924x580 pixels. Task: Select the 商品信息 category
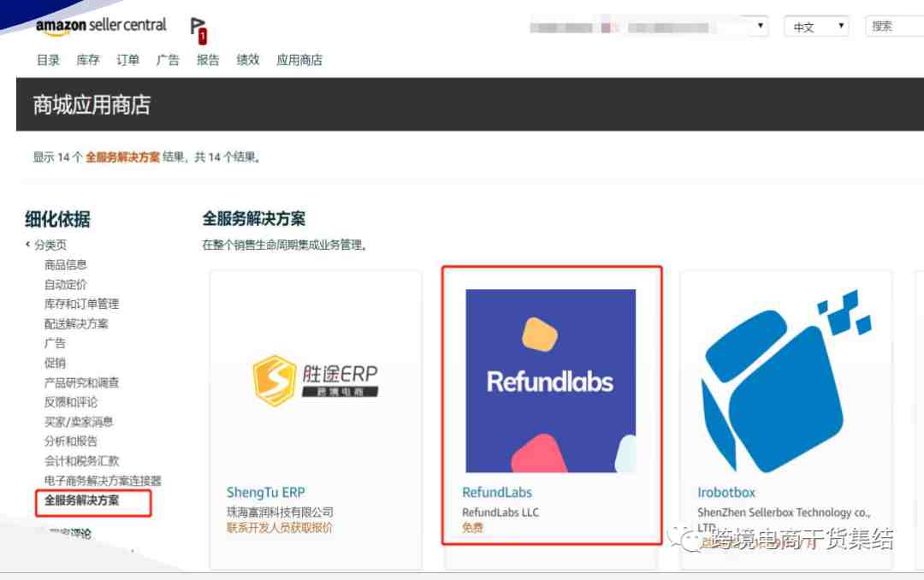(x=65, y=264)
